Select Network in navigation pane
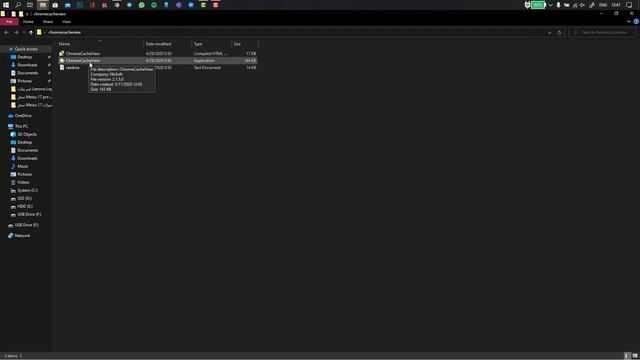Image resolution: width=640 pixels, height=360 pixels. click(22, 236)
